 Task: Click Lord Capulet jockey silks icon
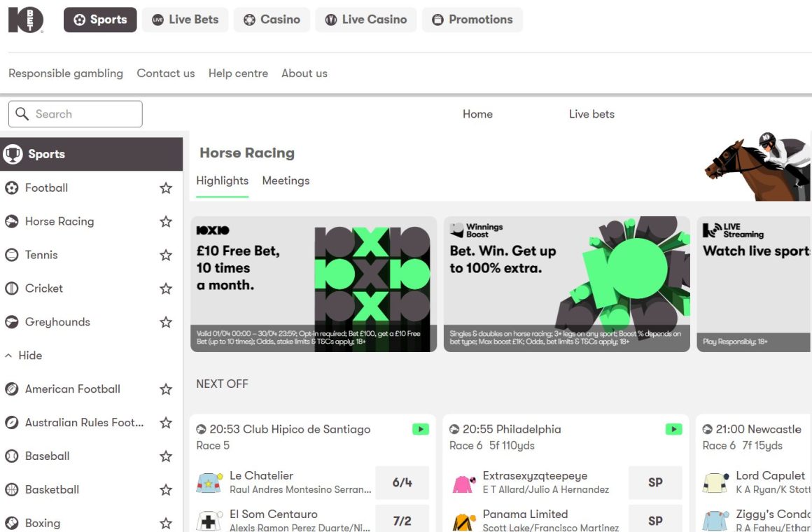(x=715, y=483)
